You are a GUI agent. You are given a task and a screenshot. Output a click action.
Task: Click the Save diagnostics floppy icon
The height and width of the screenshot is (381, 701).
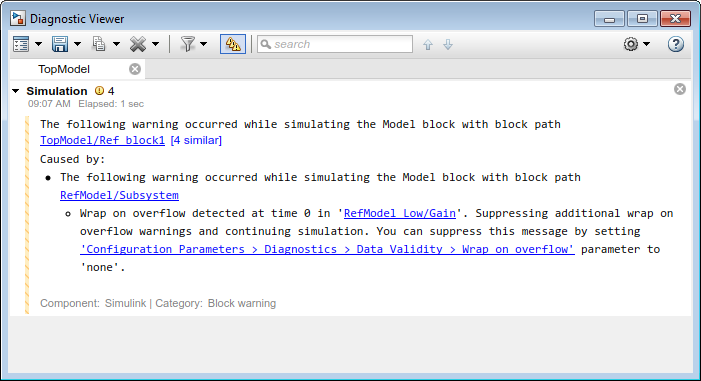click(59, 44)
